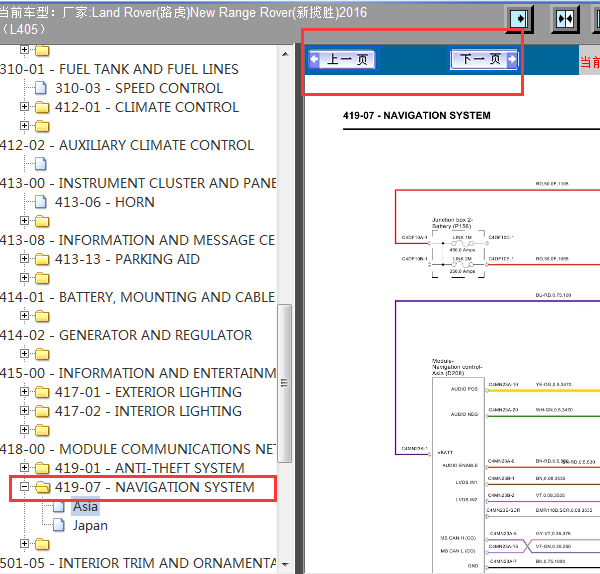Image resolution: width=600 pixels, height=574 pixels.
Task: Expand the 417-02 - INTERIOR LIGHTING node
Action: pos(24,411)
